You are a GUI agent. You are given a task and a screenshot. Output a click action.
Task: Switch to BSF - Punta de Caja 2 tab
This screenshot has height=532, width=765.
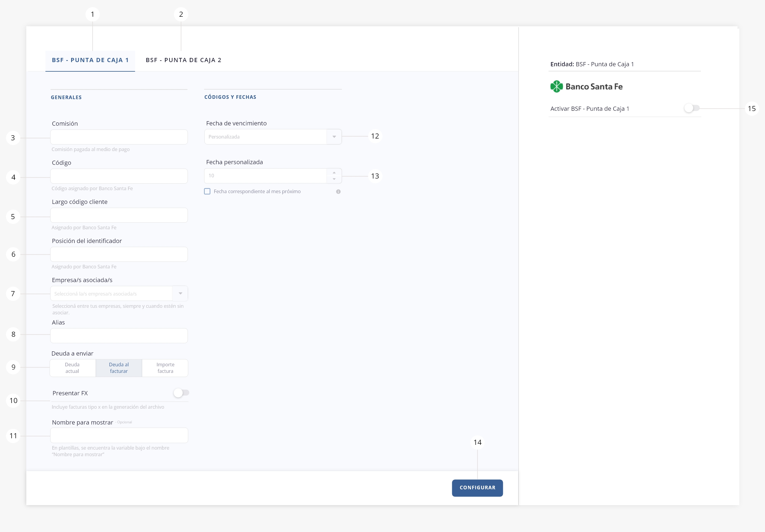pyautogui.click(x=183, y=60)
